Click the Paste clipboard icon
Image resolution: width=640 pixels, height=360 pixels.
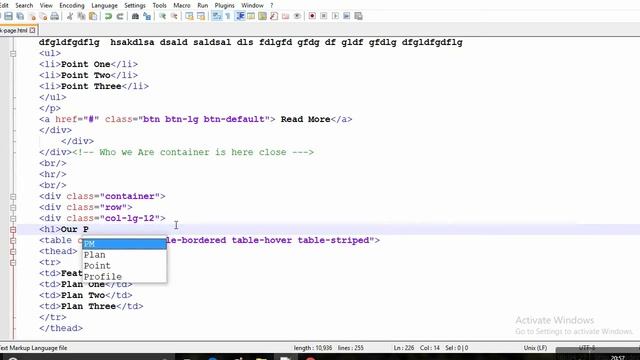tap(93, 16)
